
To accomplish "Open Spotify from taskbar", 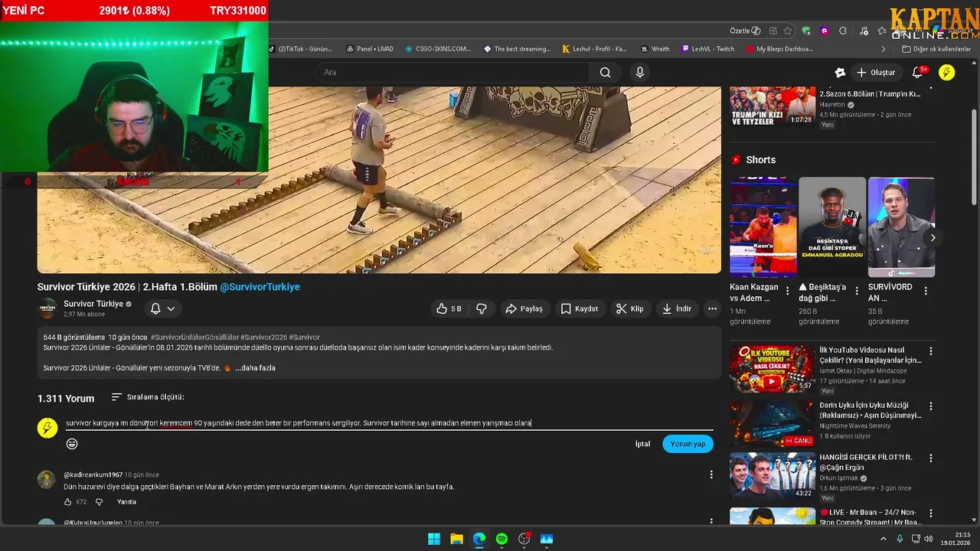I will click(501, 539).
